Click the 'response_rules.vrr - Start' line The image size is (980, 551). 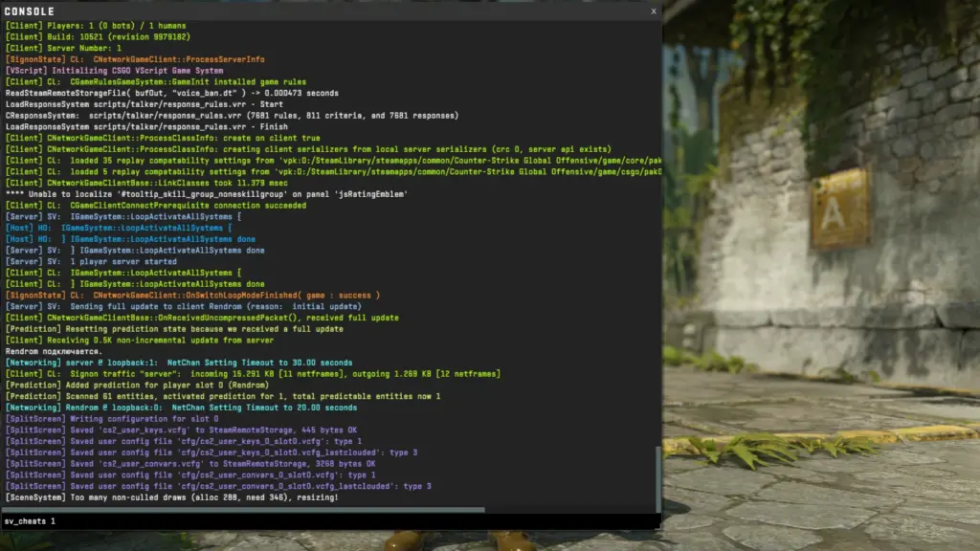[144, 104]
